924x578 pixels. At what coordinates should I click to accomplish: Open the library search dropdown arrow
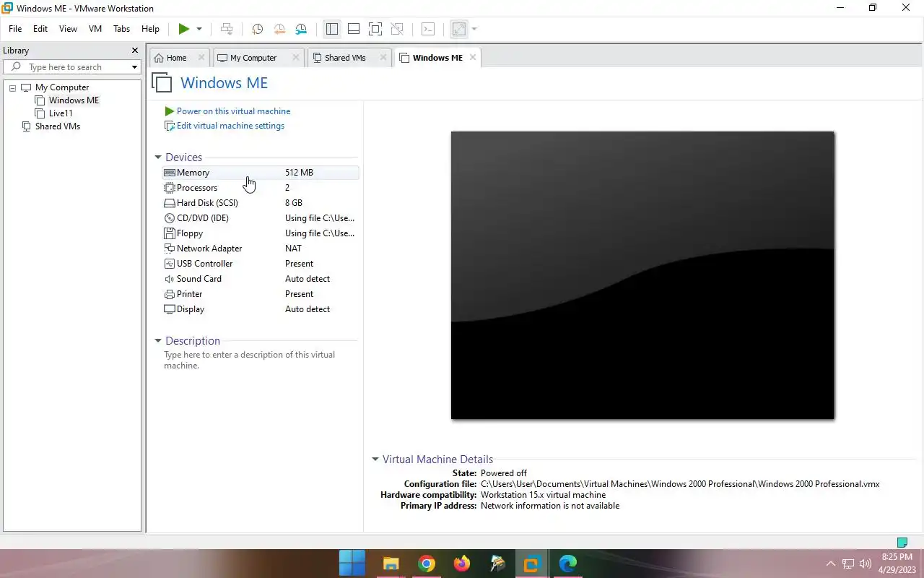(134, 67)
